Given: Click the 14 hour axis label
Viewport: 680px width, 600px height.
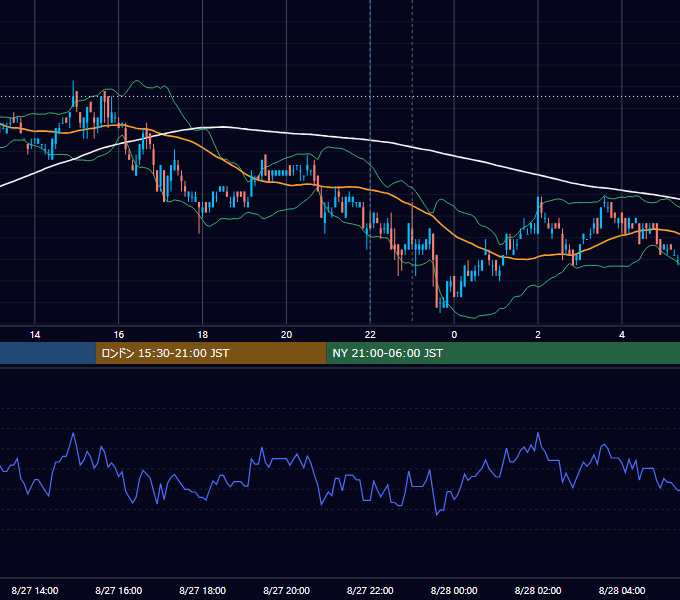Looking at the screenshot, I should click(x=35, y=335).
